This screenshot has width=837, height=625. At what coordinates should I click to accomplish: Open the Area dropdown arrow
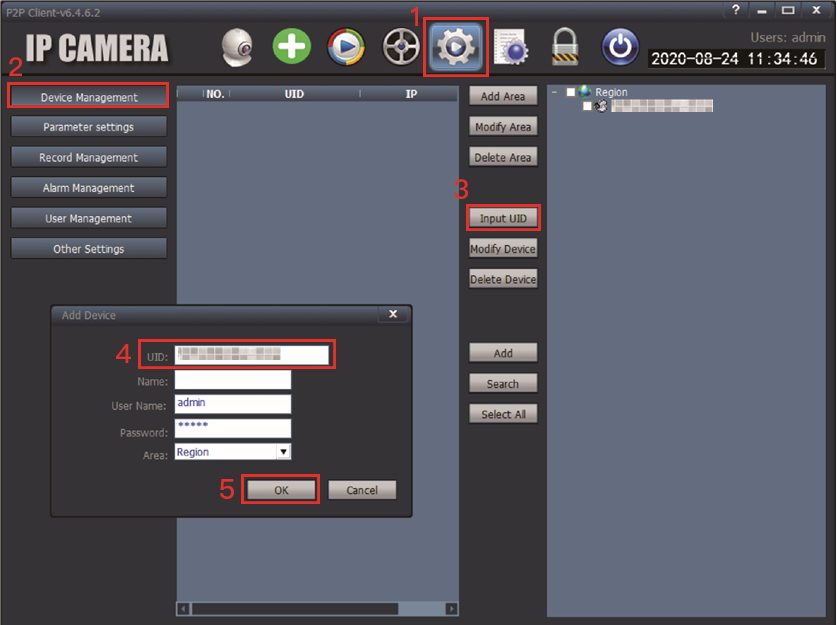click(x=283, y=452)
